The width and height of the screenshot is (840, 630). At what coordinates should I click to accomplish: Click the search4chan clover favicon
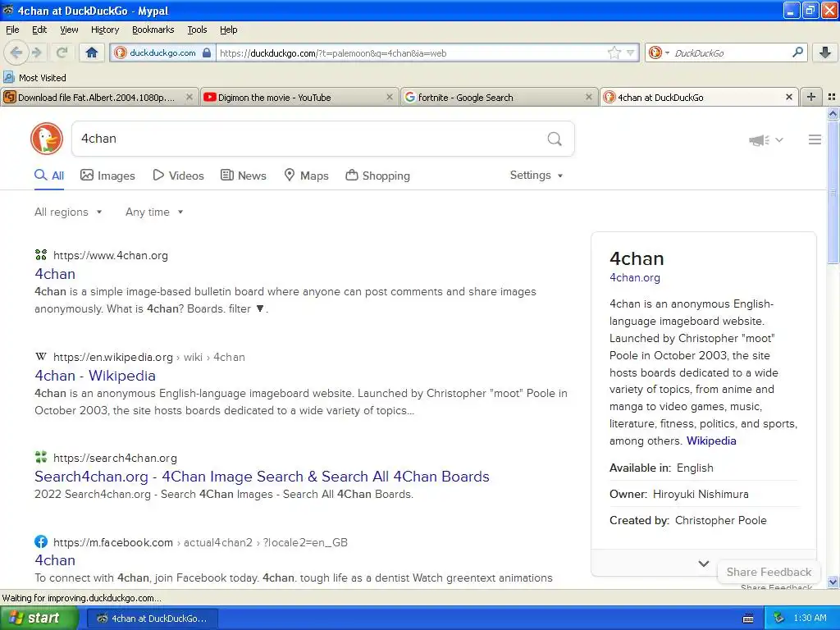(41, 457)
